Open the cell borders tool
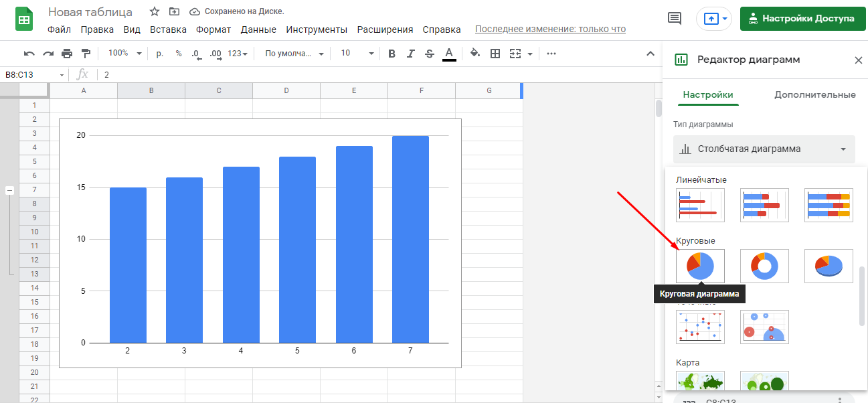 [x=495, y=54]
